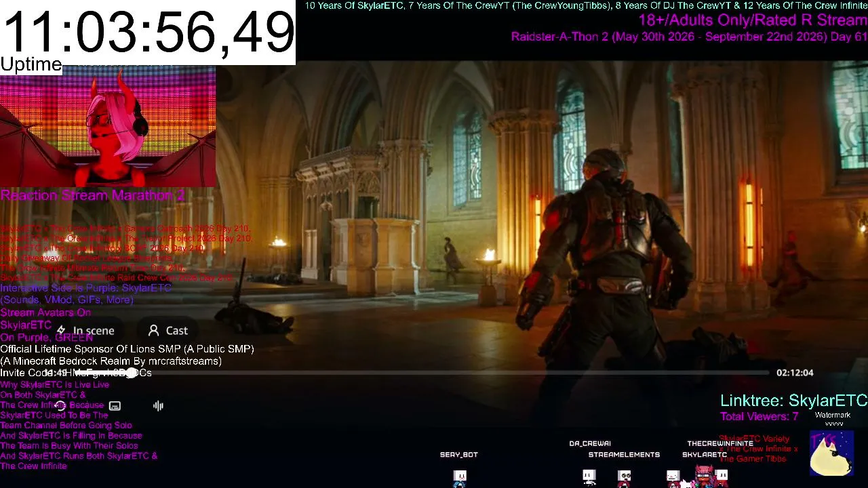Click the total duration 02:12:04

(795, 373)
